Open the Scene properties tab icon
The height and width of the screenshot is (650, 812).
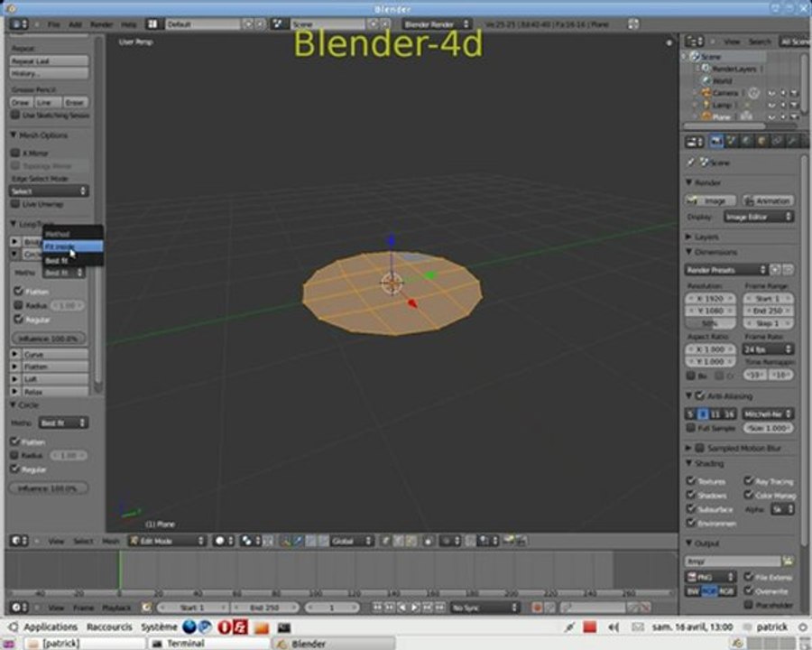pos(731,141)
